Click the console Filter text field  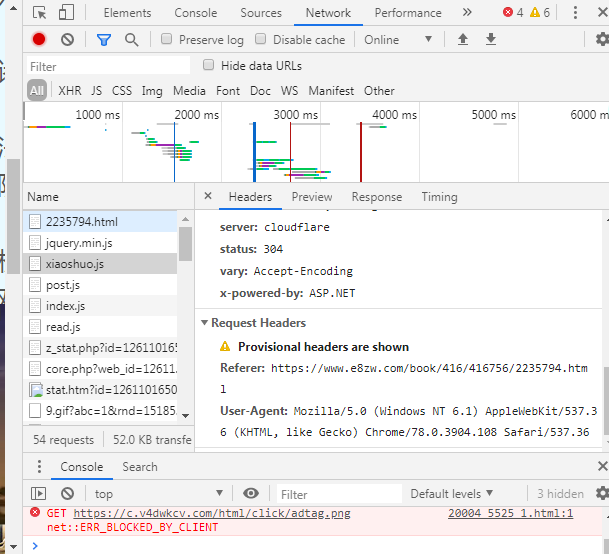[339, 494]
